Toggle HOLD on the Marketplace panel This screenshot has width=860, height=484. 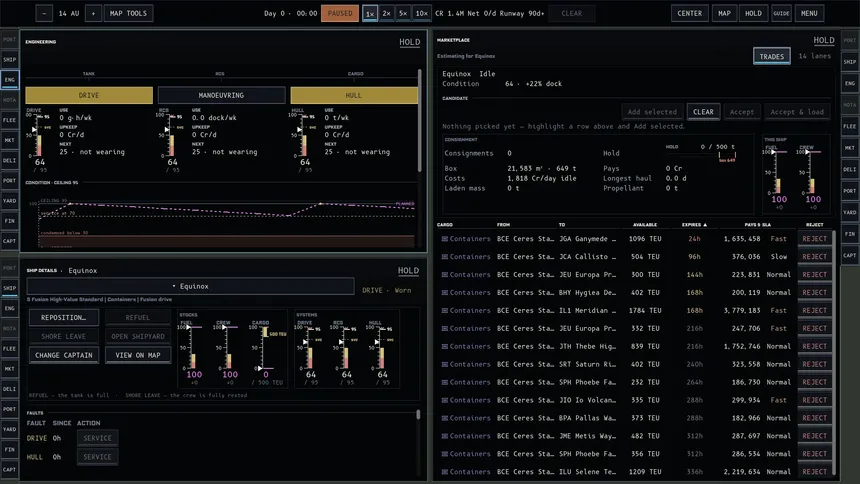pos(823,40)
